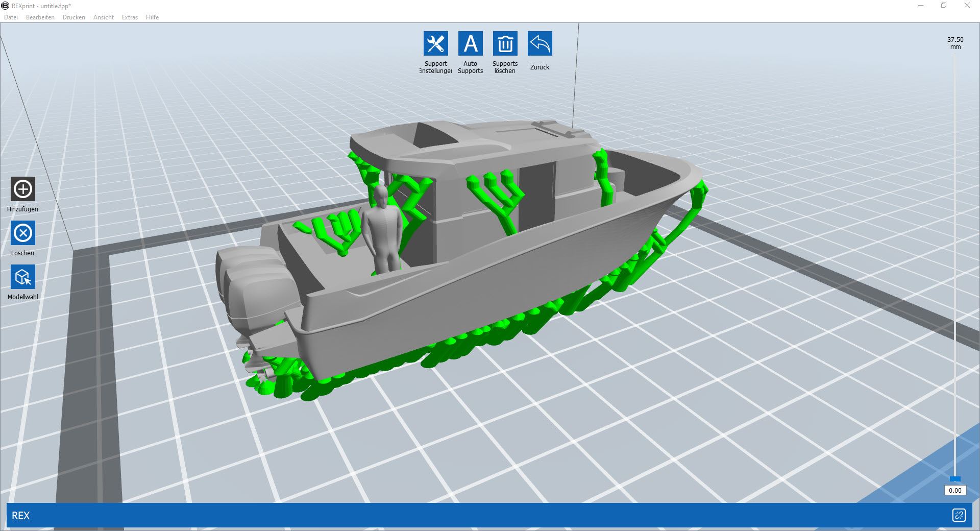Open the Drucken menu
The width and height of the screenshot is (980, 531).
pos(74,17)
